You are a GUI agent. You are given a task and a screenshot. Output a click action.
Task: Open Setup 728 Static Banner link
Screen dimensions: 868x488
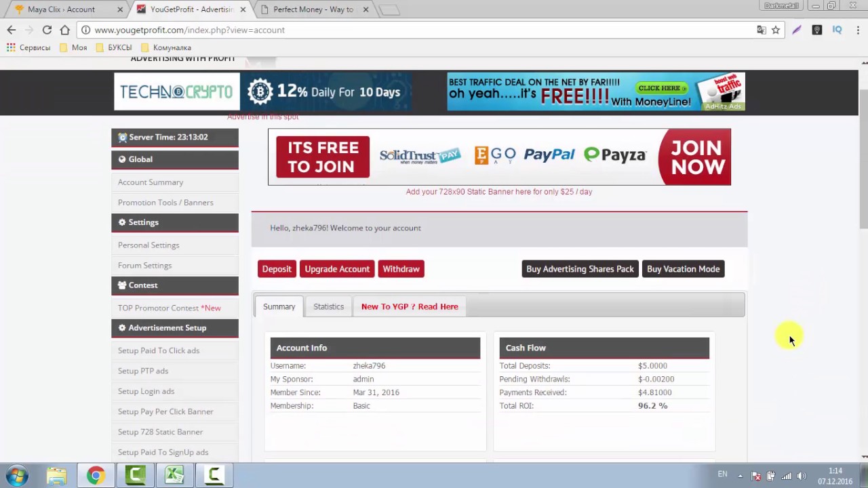(x=160, y=432)
